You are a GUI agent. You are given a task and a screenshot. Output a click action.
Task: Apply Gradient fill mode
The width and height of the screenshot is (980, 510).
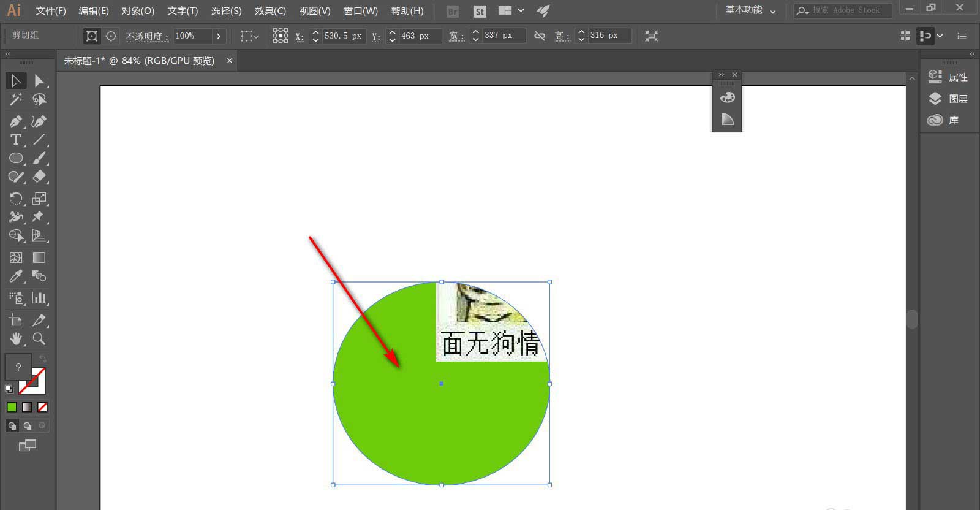[x=27, y=407]
